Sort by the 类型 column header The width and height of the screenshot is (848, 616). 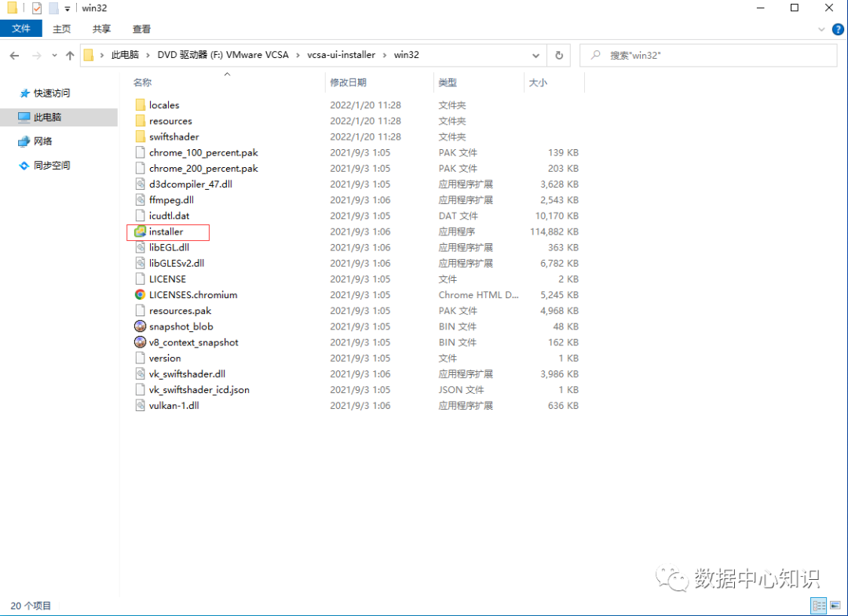(448, 82)
